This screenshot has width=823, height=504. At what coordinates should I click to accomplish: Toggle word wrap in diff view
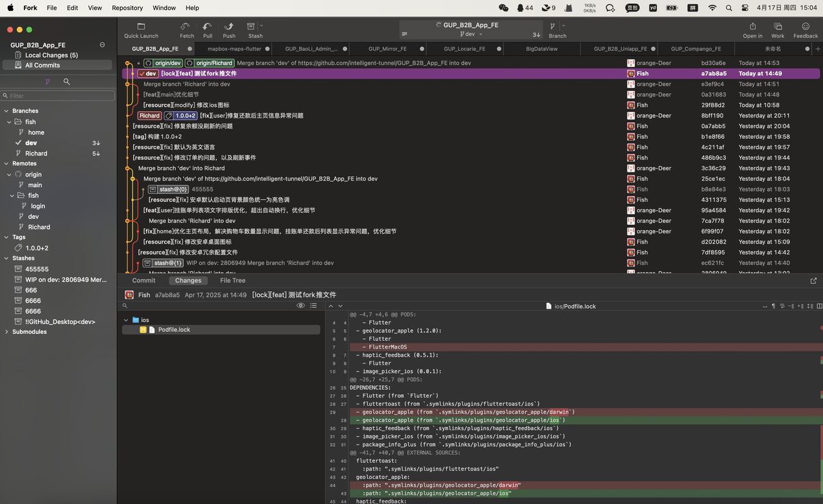point(782,306)
